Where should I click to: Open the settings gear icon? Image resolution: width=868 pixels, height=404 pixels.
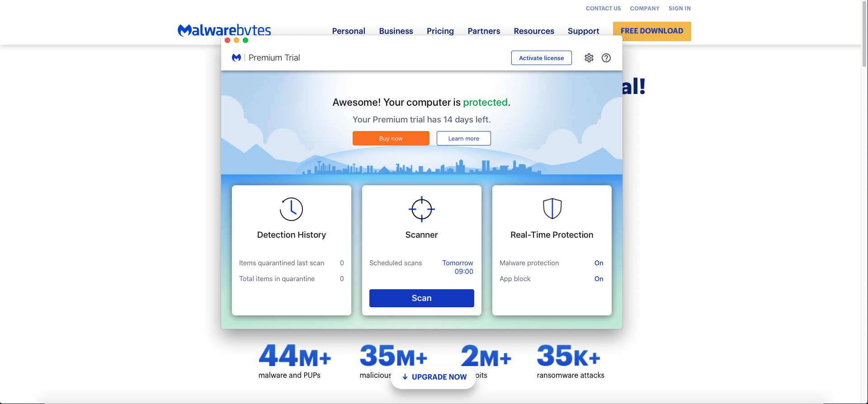(589, 58)
